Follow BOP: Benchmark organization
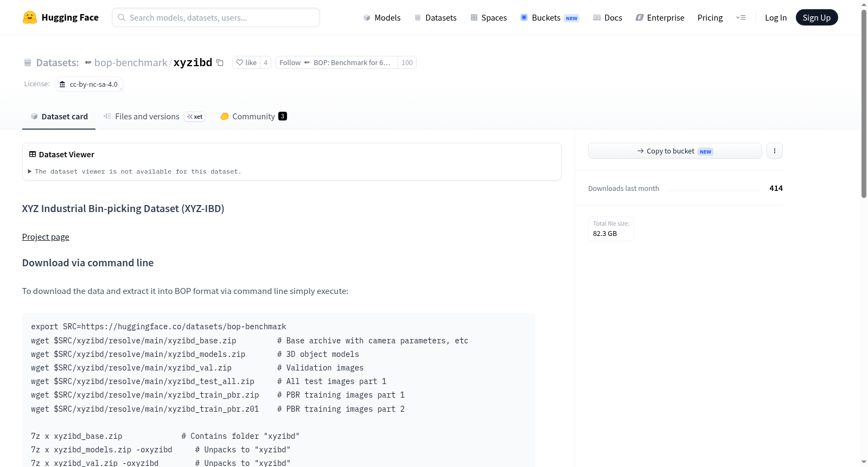This screenshot has height=467, width=868. [x=336, y=62]
